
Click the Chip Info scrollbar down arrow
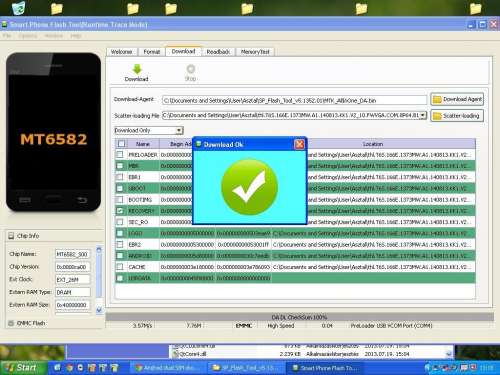pos(99,310)
